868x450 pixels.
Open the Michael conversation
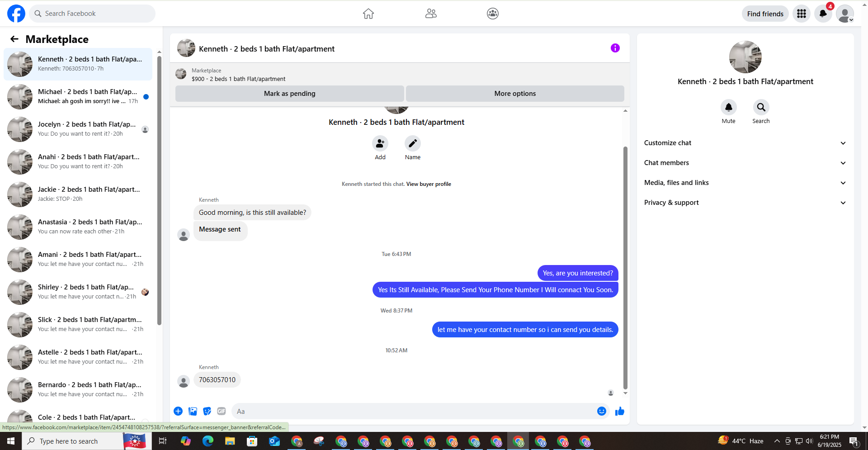coord(78,96)
